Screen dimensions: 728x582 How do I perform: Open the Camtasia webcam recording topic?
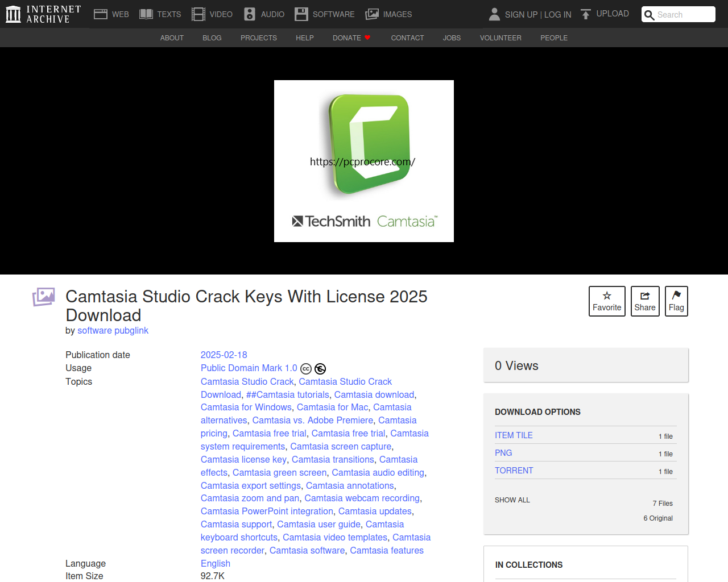point(362,498)
